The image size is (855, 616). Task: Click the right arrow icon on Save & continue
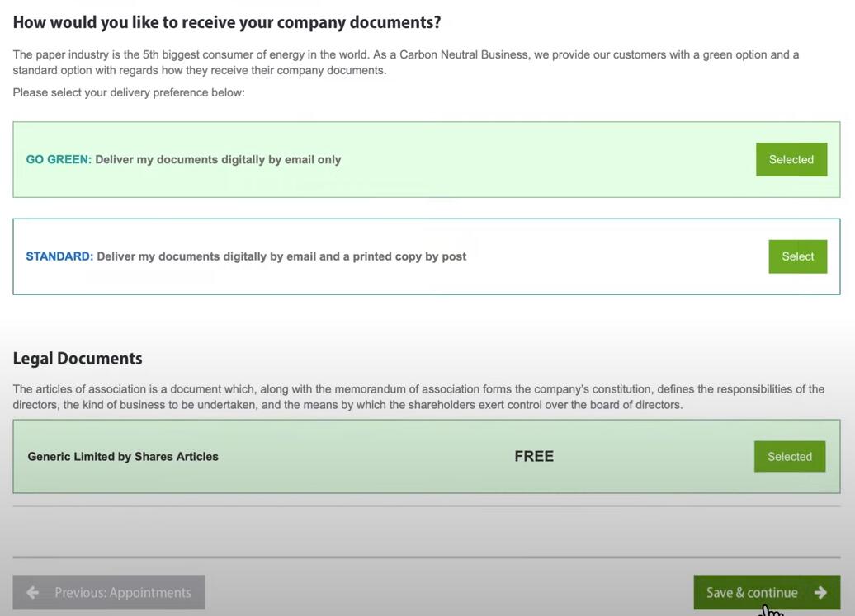820,592
